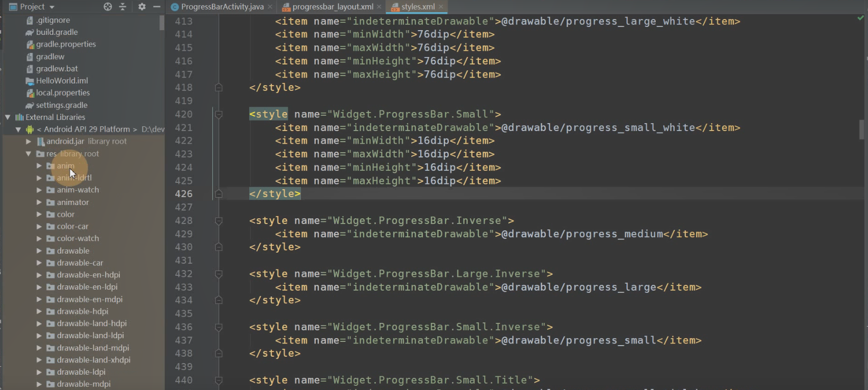Collapse res library root folder

pyautogui.click(x=29, y=154)
